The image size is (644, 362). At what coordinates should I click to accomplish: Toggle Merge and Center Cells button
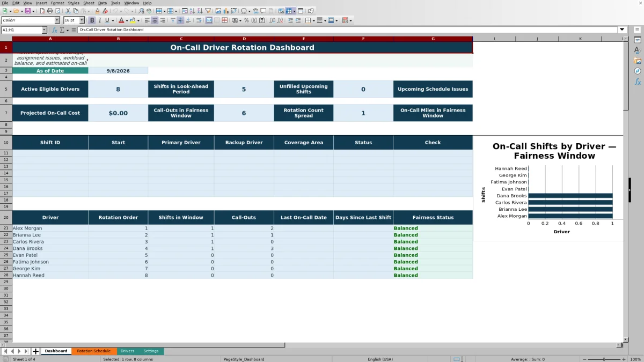click(209, 20)
